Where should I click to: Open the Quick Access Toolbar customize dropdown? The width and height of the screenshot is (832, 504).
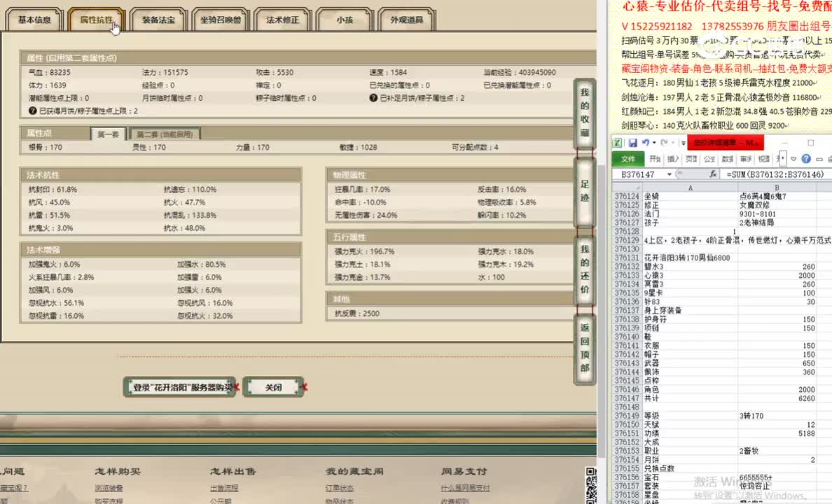[x=683, y=143]
